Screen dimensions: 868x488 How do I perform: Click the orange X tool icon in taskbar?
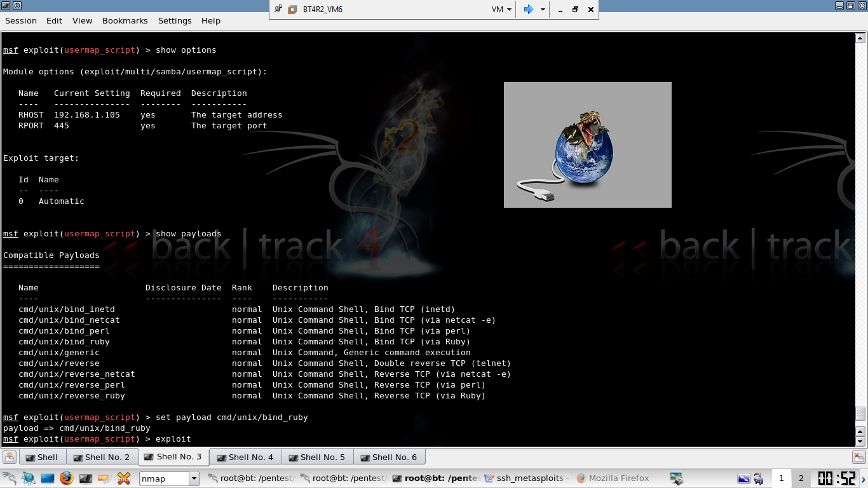tap(124, 478)
